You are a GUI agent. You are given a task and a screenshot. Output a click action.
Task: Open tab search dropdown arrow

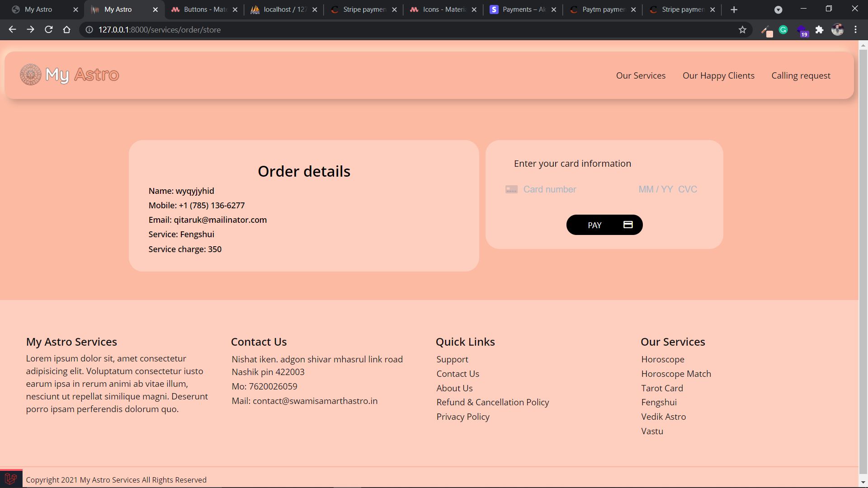pyautogui.click(x=778, y=9)
